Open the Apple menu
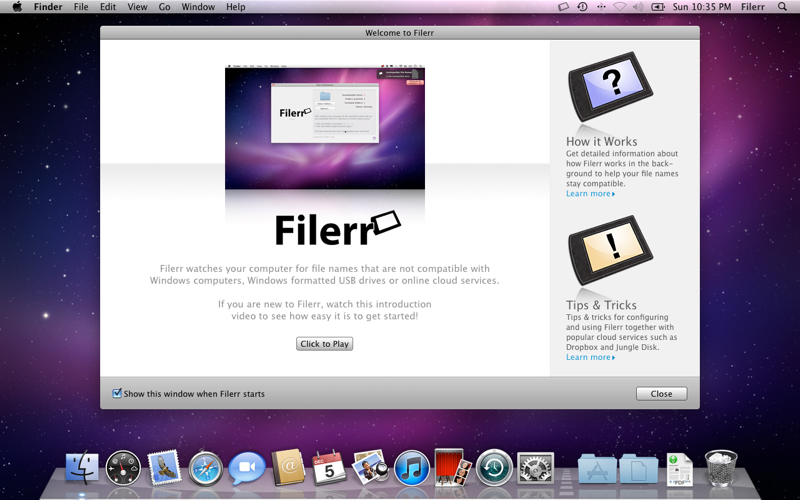The width and height of the screenshot is (800, 500). [17, 7]
